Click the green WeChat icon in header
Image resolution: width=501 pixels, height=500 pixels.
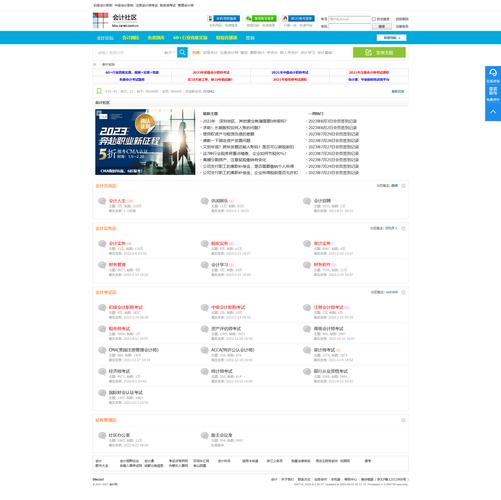pos(248,19)
